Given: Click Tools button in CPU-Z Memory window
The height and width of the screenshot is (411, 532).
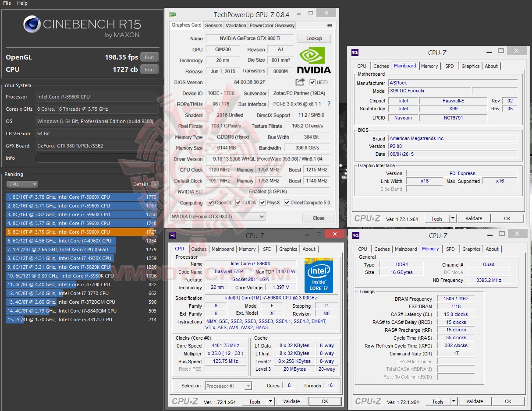Looking at the screenshot, I should (438, 401).
